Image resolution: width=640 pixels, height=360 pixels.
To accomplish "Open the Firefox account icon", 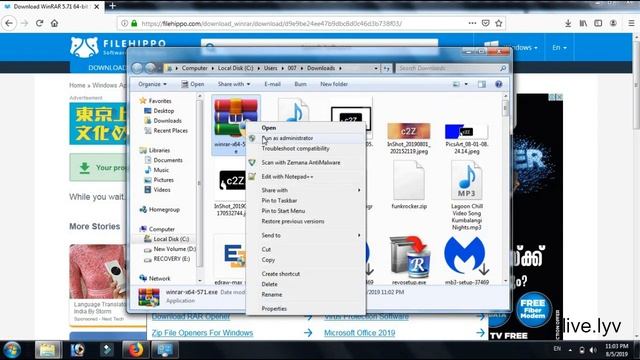I will coord(613,23).
